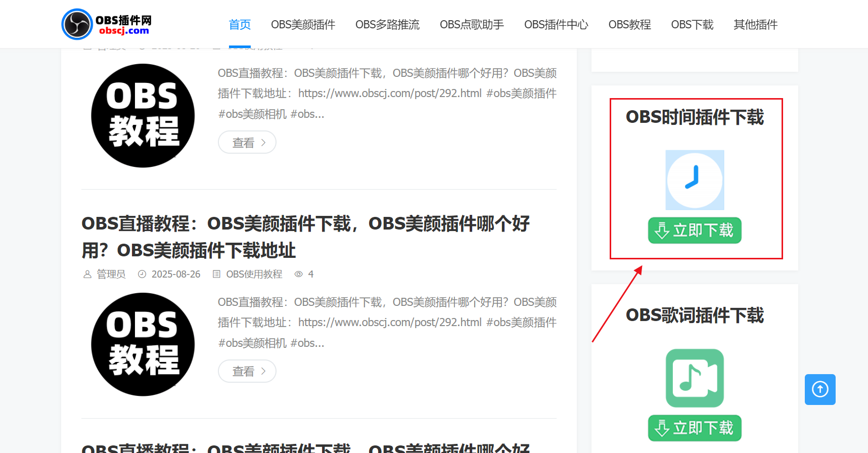Image resolution: width=868 pixels, height=453 pixels.
Task: Open the OBS美颜插件 menu item
Action: (303, 24)
